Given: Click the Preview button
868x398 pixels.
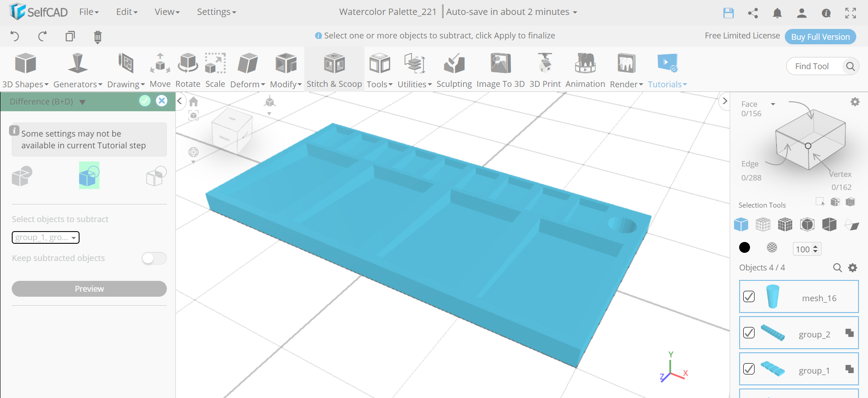Looking at the screenshot, I should [x=89, y=289].
